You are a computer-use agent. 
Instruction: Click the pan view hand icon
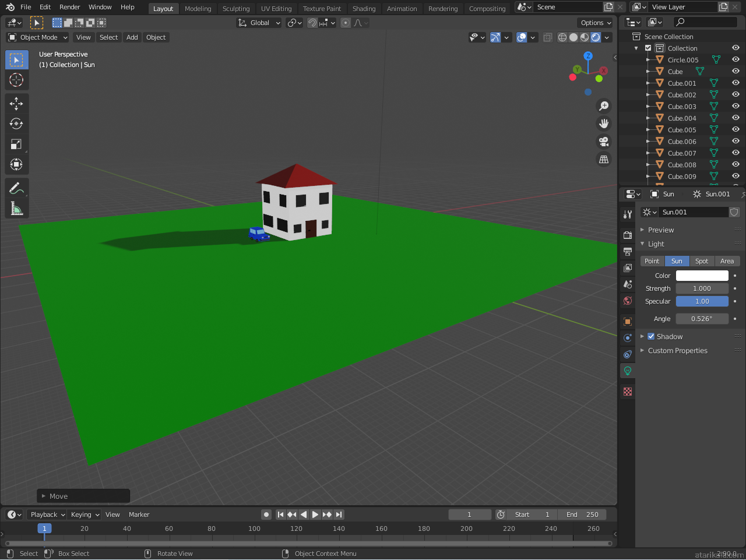tap(604, 124)
